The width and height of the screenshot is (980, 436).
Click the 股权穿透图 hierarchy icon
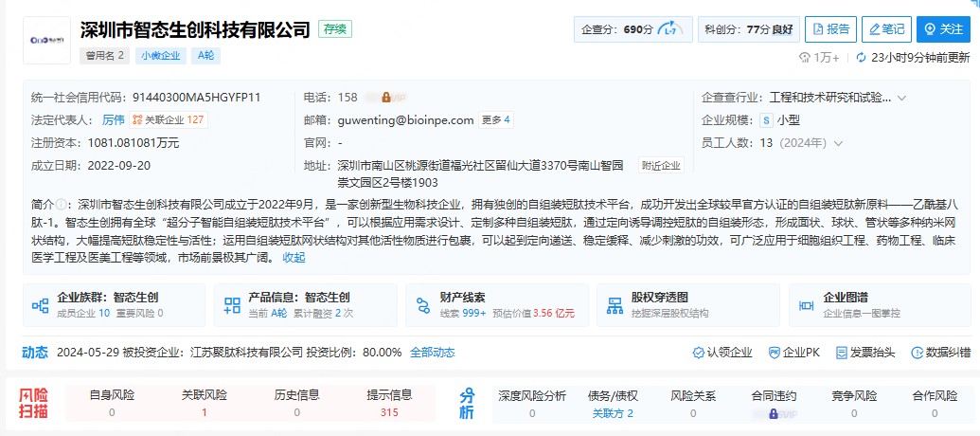tap(615, 305)
